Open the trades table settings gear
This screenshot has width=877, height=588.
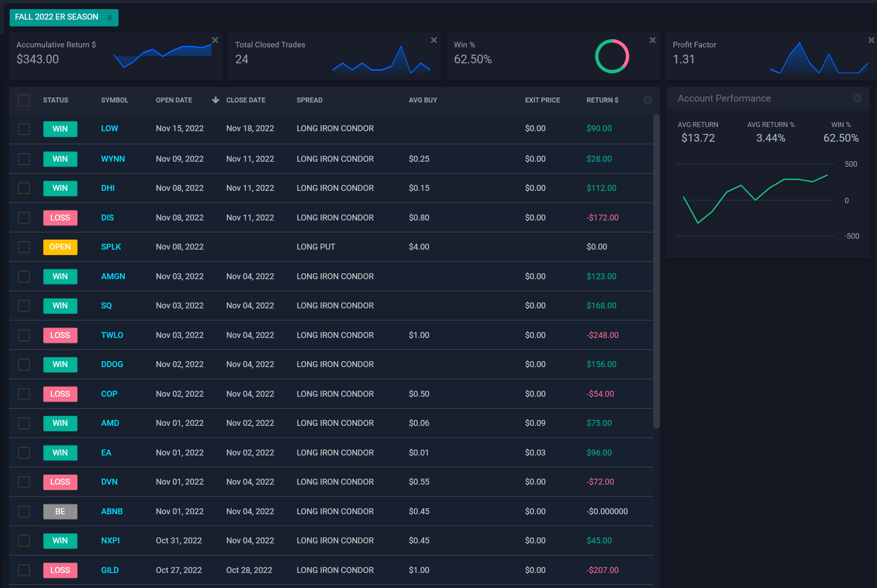[647, 100]
